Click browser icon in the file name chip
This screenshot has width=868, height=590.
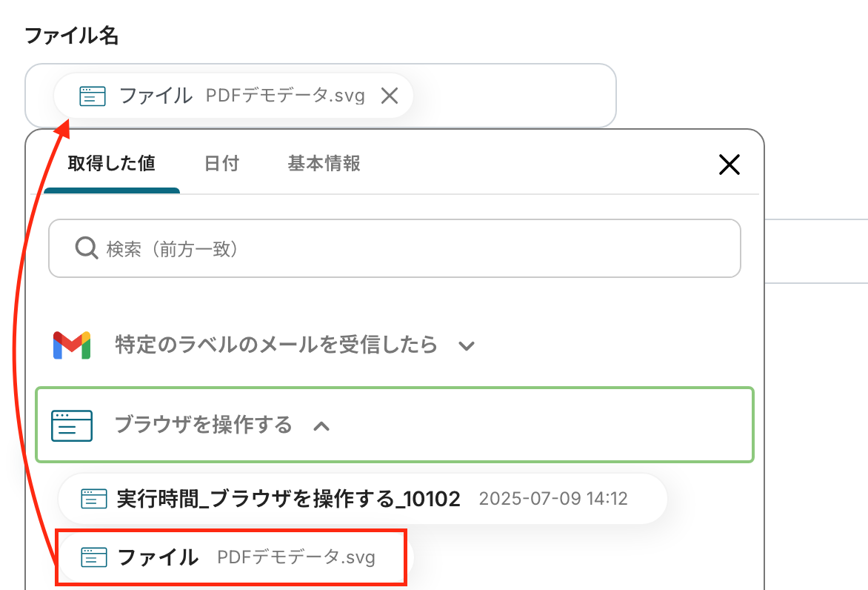click(93, 96)
